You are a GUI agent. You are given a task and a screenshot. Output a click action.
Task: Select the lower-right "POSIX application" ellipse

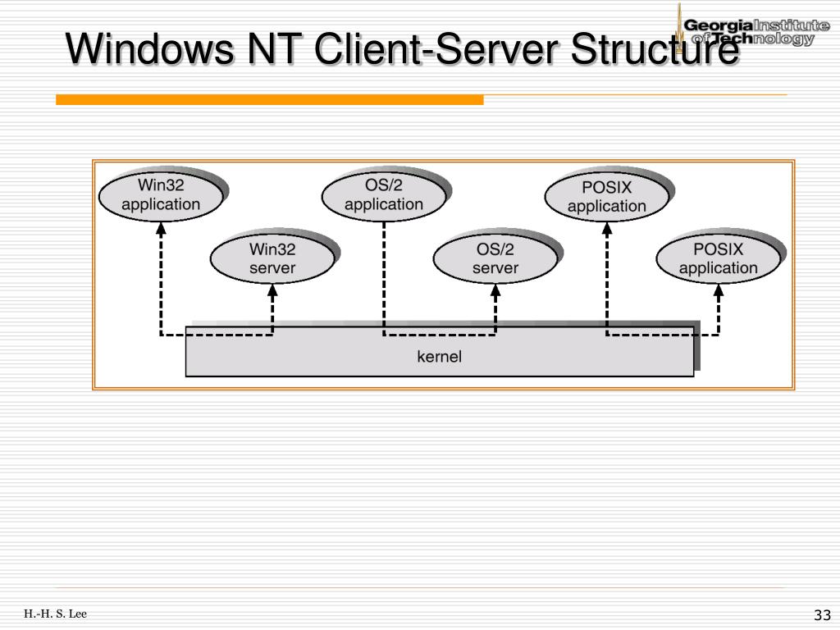click(x=719, y=258)
